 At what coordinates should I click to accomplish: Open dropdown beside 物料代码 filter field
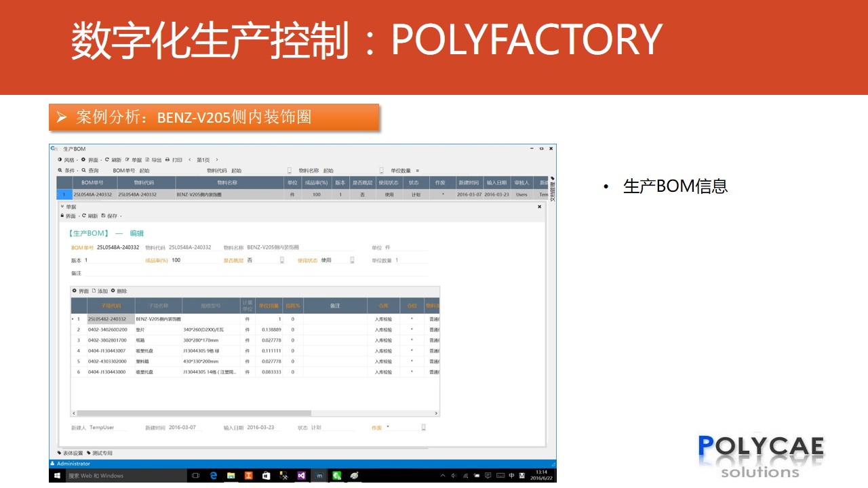pos(290,171)
